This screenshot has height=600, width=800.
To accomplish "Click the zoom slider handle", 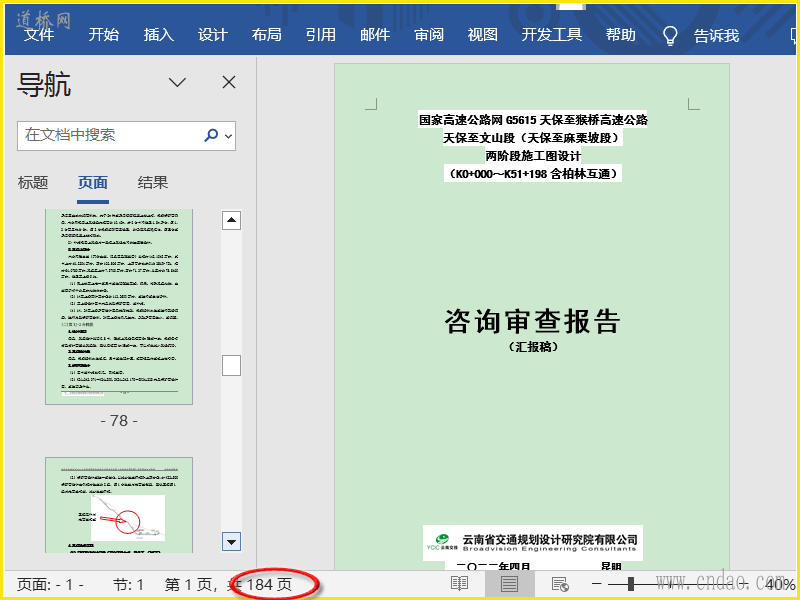I will click(x=631, y=584).
